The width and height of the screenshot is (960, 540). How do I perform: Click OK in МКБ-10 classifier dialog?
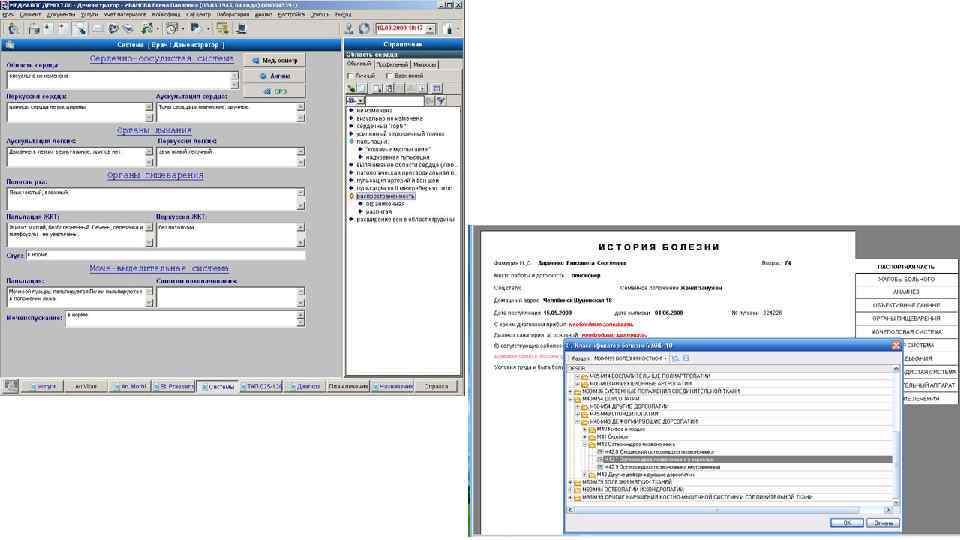coord(847,522)
